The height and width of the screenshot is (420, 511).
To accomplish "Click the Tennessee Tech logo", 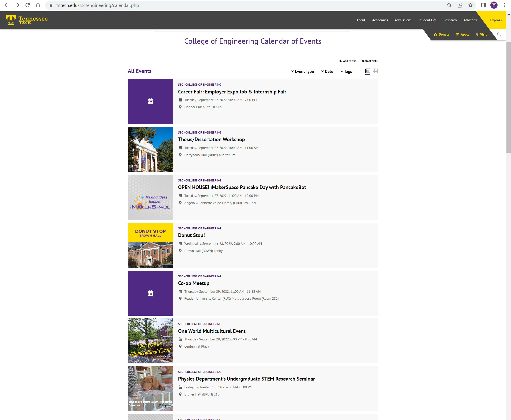I will pyautogui.click(x=27, y=20).
